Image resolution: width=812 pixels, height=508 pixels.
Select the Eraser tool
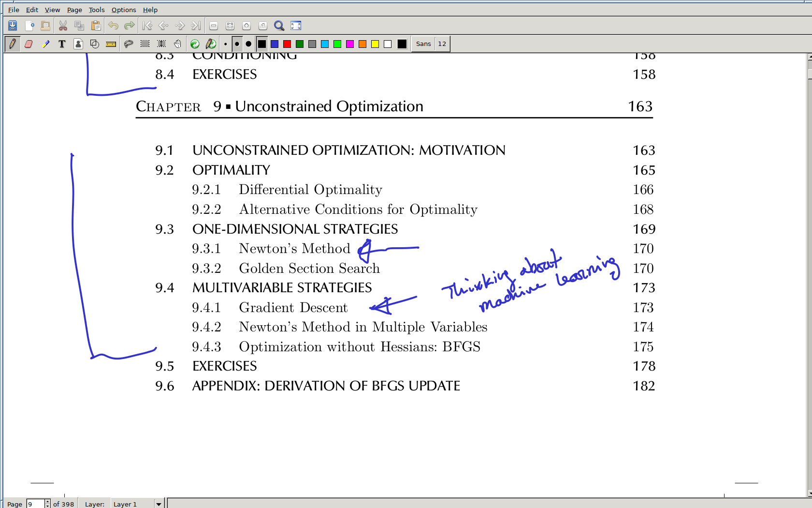[29, 44]
